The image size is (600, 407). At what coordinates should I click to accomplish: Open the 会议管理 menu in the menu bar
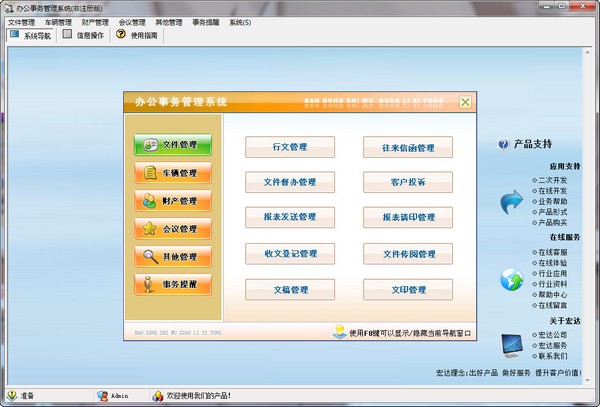(x=132, y=23)
